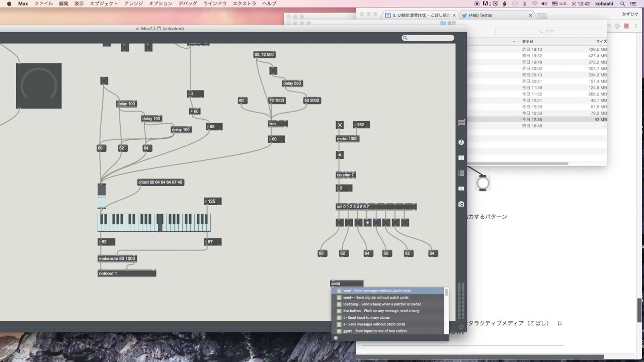Select the noteout 1 object
The image size is (644, 362).
pos(127,274)
